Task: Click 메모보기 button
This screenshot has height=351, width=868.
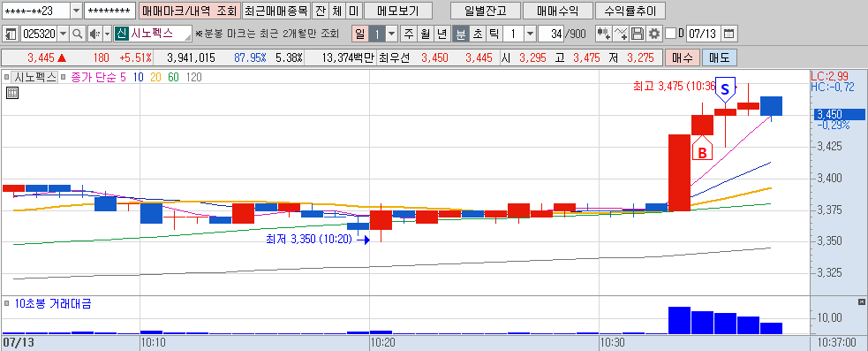Action: pyautogui.click(x=398, y=11)
